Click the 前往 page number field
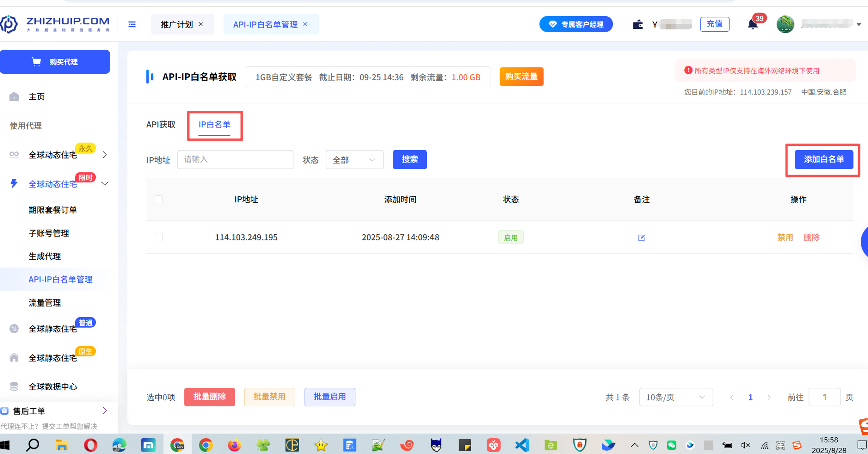The width and height of the screenshot is (868, 454). (824, 397)
